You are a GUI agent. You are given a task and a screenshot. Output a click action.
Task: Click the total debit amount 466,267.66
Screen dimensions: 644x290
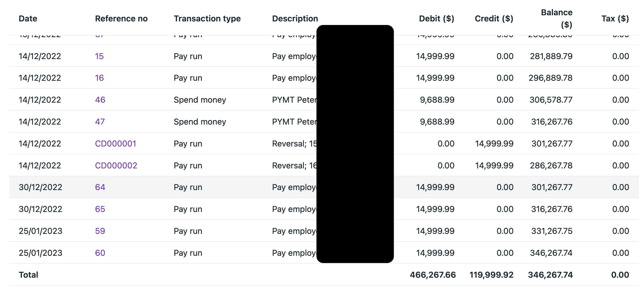point(433,275)
